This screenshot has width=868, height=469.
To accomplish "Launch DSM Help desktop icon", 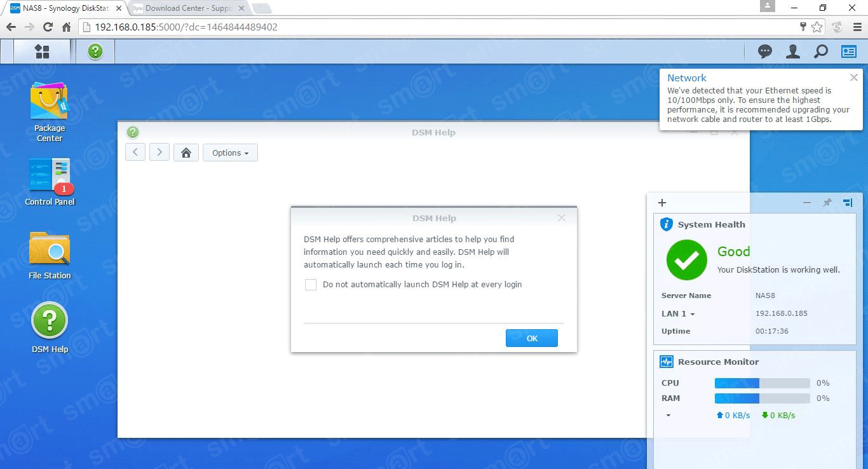I will click(50, 328).
